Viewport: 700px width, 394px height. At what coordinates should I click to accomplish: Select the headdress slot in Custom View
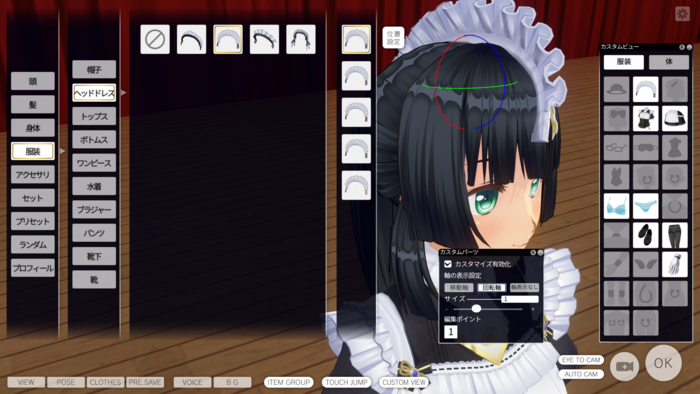tap(646, 89)
